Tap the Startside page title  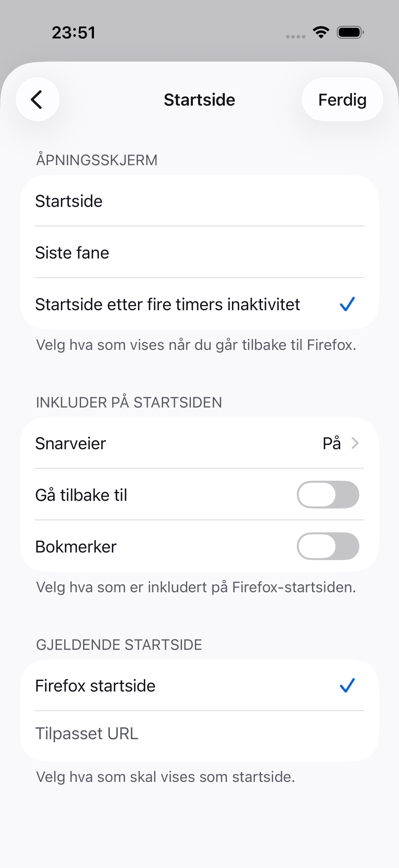point(199,100)
